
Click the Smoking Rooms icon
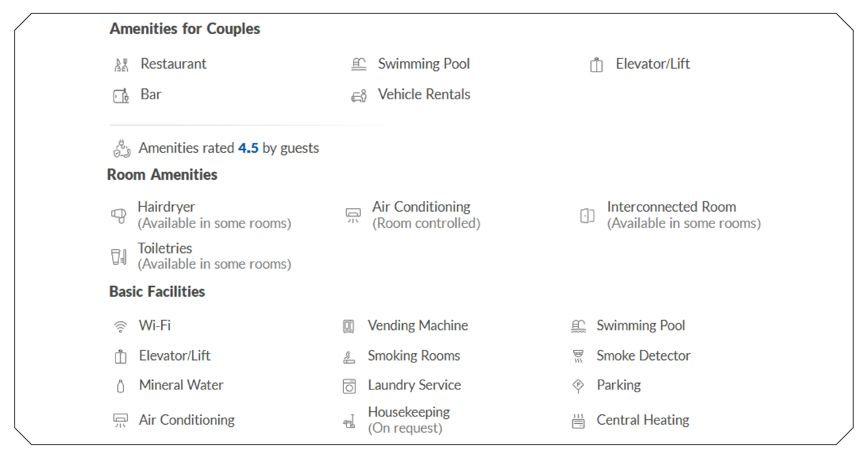click(349, 357)
